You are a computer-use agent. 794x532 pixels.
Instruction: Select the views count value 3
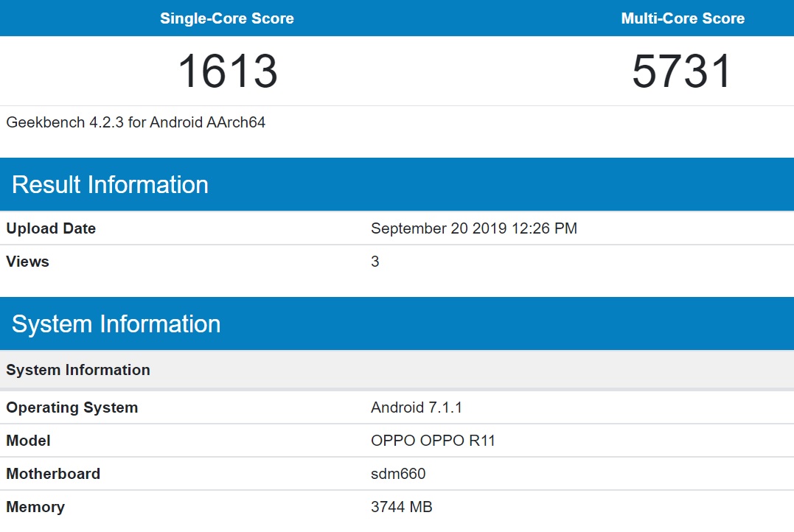(x=375, y=262)
